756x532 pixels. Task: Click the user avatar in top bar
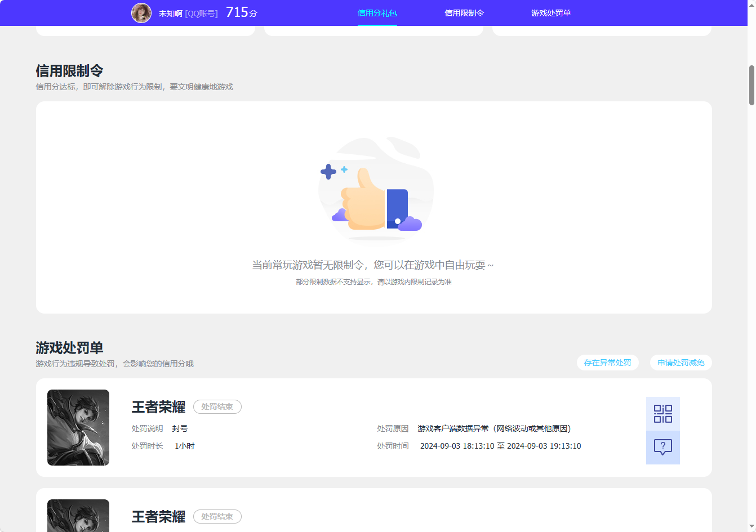click(141, 13)
